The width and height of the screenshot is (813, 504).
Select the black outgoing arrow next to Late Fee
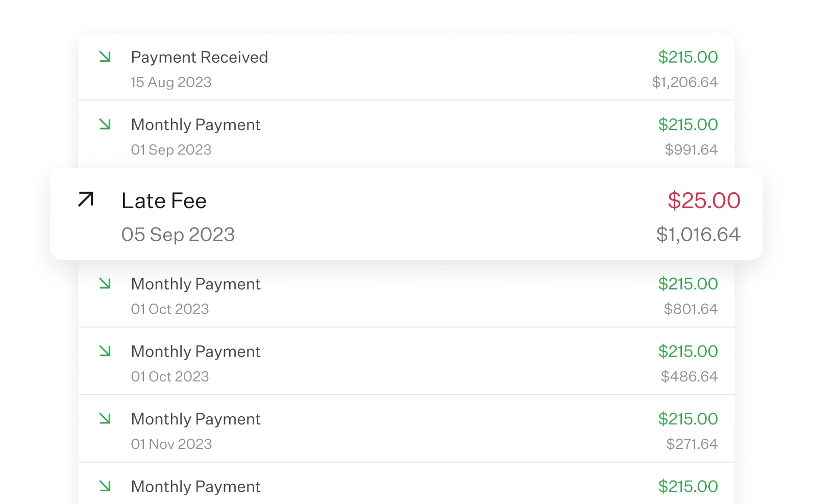[86, 200]
